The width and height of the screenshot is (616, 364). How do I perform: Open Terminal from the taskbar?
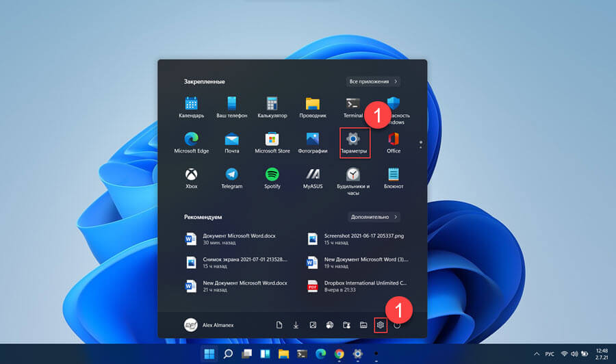click(302, 354)
